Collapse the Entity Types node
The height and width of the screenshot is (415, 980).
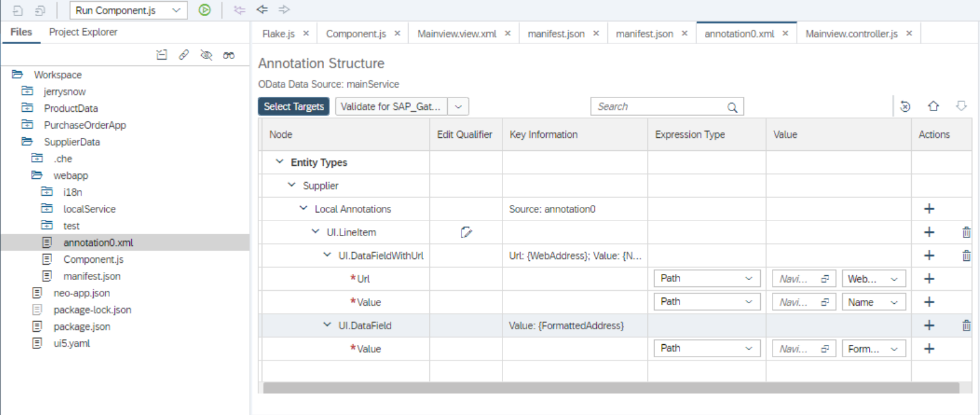click(279, 162)
